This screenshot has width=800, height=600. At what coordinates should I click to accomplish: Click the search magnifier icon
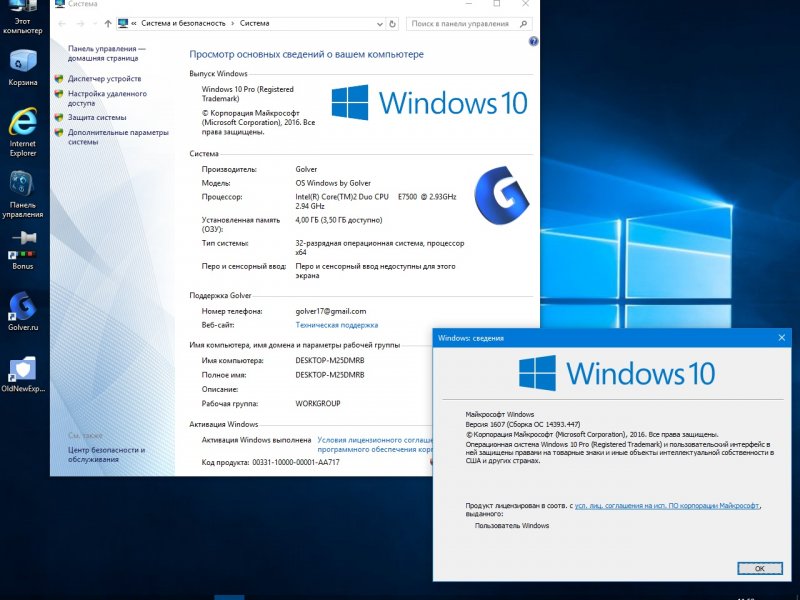[523, 23]
